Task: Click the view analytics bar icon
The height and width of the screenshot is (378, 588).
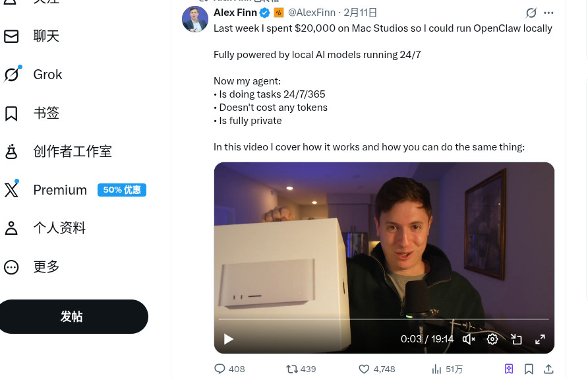Action: [436, 369]
